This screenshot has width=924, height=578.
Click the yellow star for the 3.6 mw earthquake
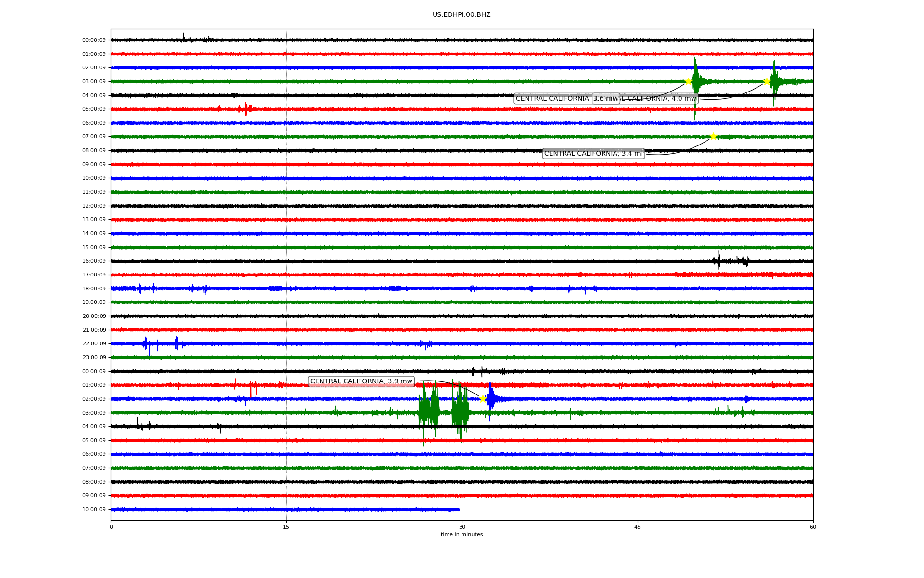pos(688,81)
